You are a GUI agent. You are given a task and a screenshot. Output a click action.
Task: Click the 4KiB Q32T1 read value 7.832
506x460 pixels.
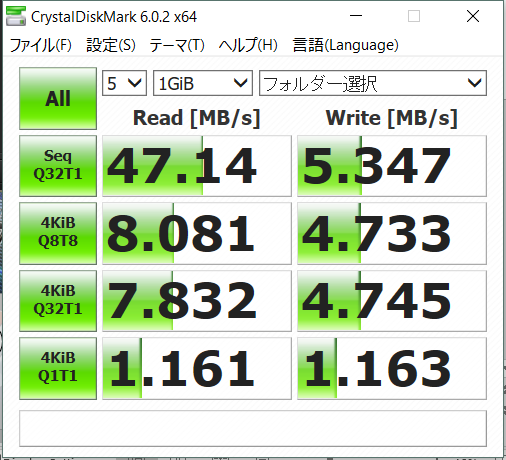coord(197,301)
